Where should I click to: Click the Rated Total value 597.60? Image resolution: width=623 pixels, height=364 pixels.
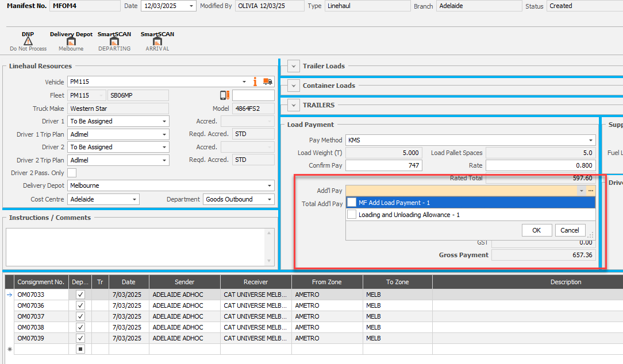click(541, 179)
